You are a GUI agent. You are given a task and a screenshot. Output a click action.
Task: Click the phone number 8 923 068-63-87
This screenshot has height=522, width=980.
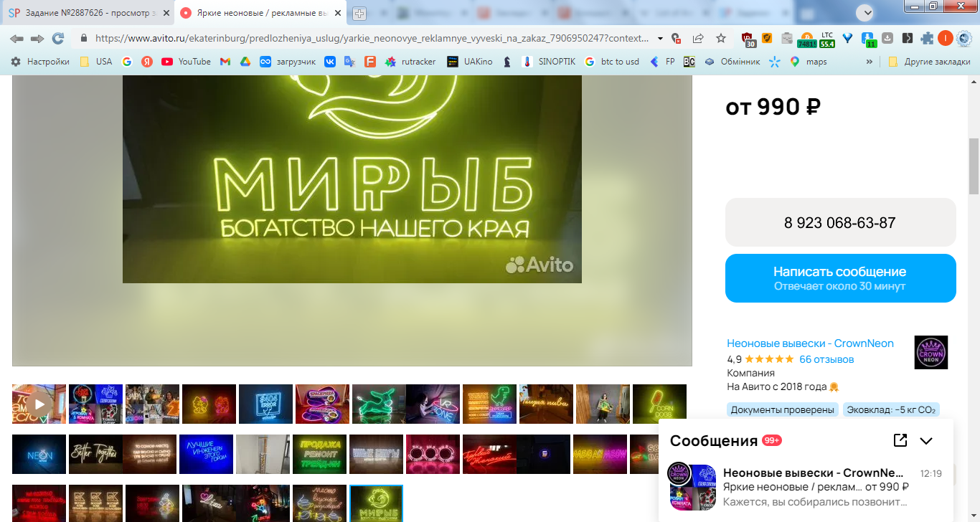(x=840, y=223)
